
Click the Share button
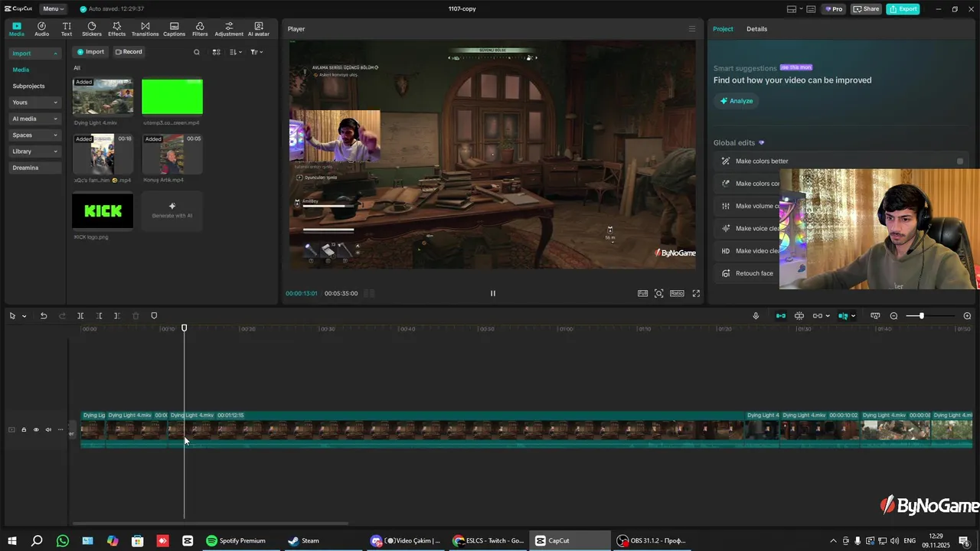tap(867, 9)
